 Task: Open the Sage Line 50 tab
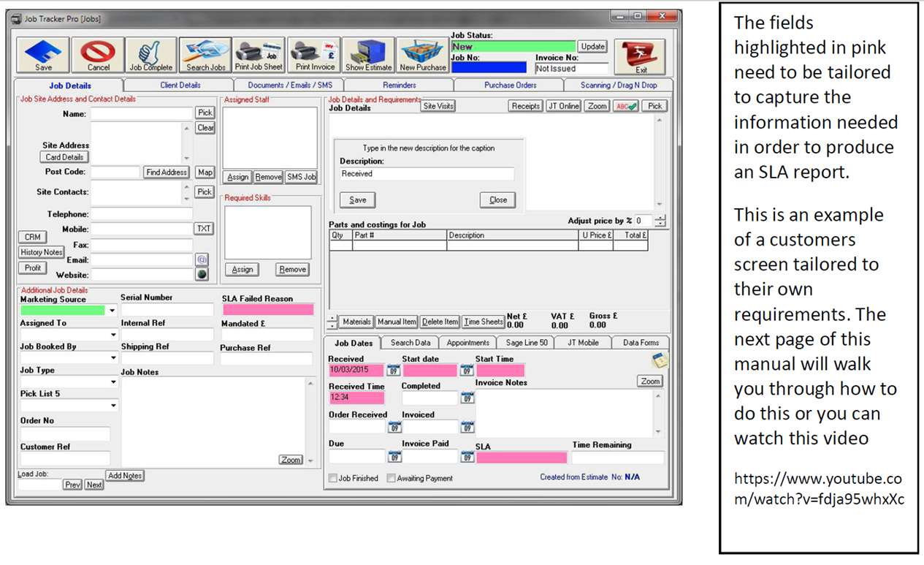click(526, 343)
